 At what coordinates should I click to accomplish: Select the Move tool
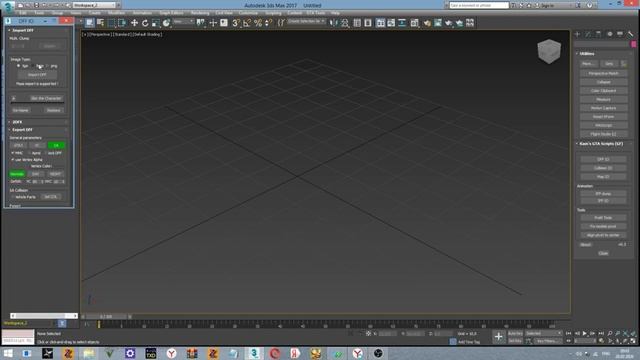134,23
